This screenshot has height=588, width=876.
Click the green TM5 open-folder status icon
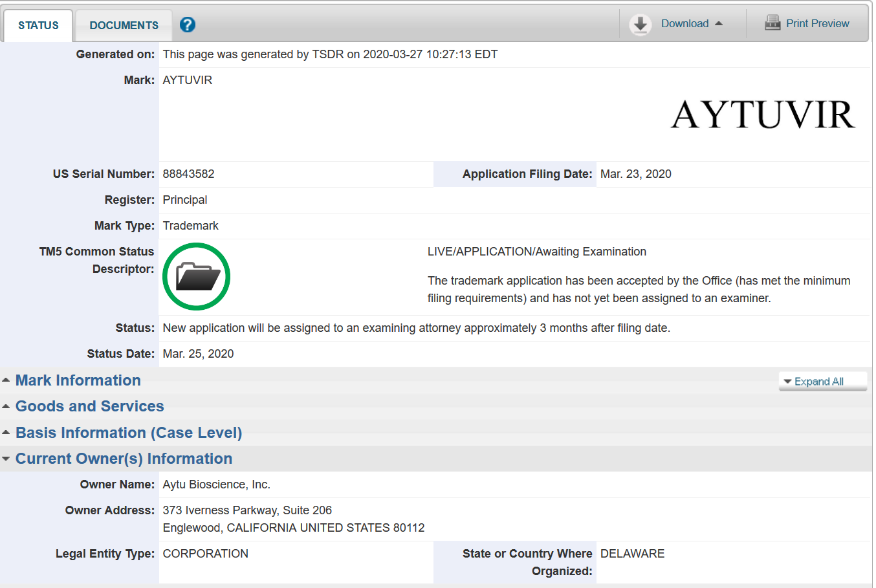[195, 276]
